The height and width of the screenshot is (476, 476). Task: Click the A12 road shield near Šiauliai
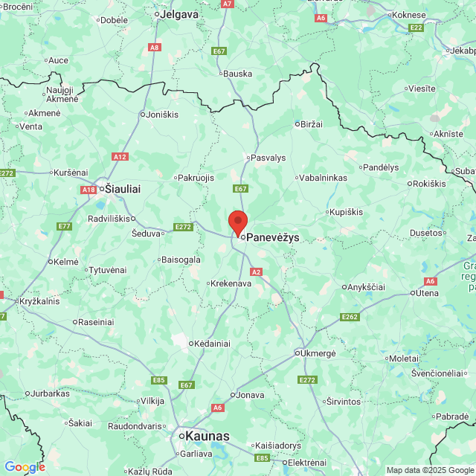(120, 157)
